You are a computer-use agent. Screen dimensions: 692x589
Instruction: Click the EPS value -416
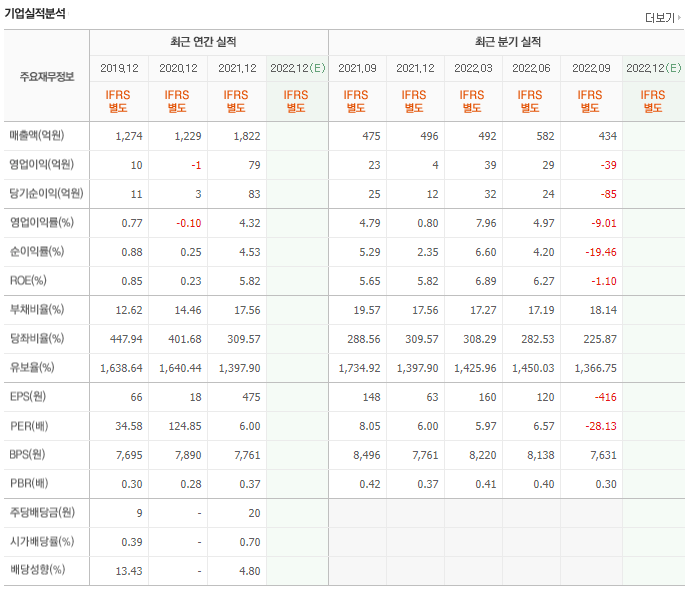click(606, 398)
